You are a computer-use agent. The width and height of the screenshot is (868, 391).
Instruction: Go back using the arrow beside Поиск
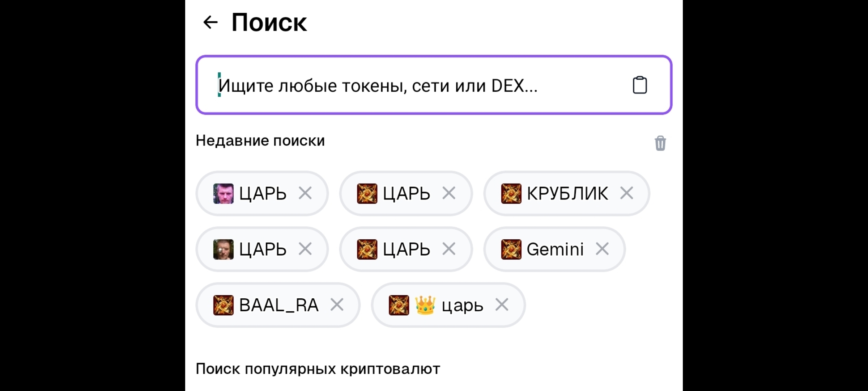[x=210, y=22]
